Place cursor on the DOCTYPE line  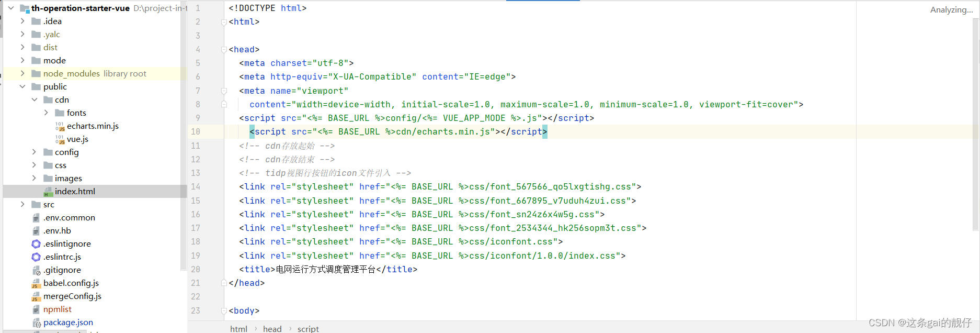pos(267,8)
